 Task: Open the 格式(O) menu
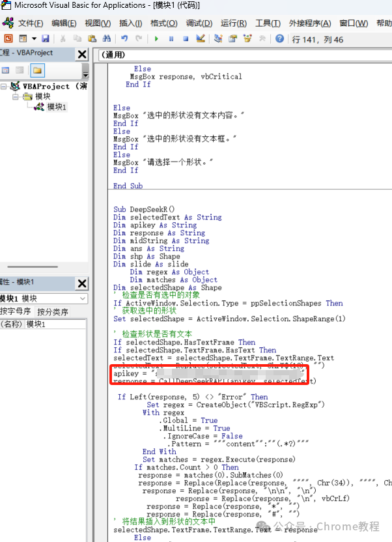pos(164,23)
